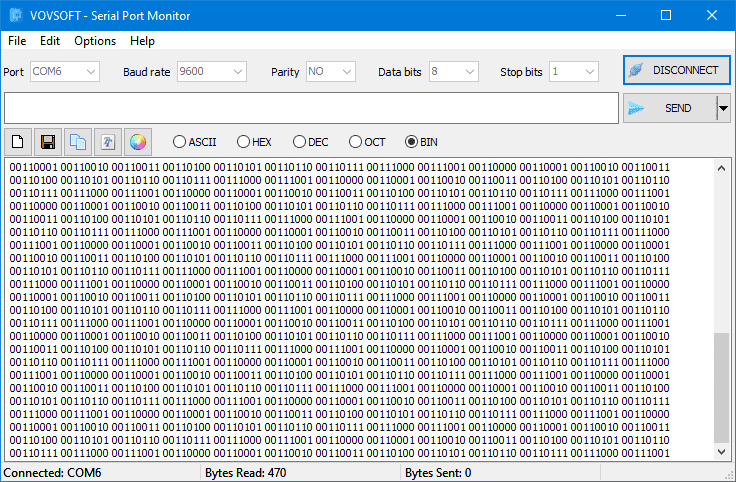Expand the SEND button dropdown arrow
Image resolution: width=736 pixels, height=482 pixels.
click(x=723, y=108)
